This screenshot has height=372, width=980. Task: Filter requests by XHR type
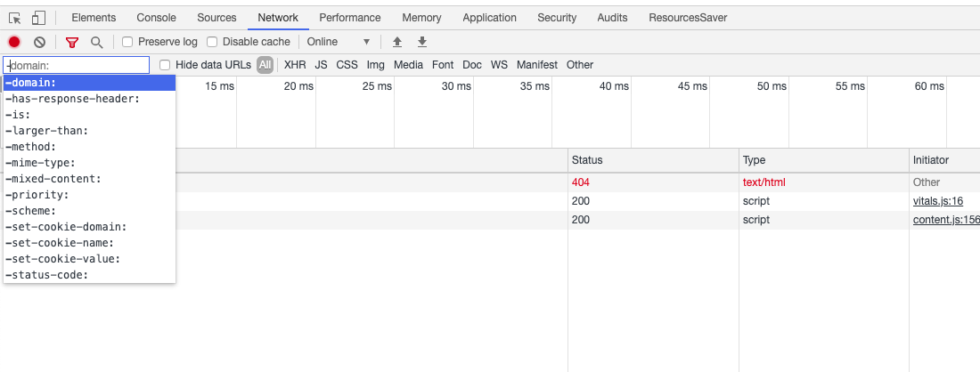coord(295,65)
